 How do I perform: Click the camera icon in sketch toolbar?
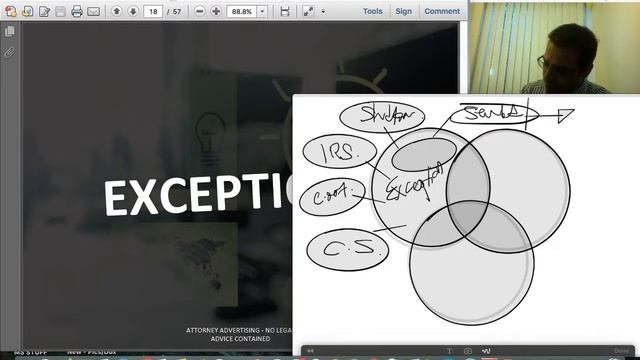468,351
